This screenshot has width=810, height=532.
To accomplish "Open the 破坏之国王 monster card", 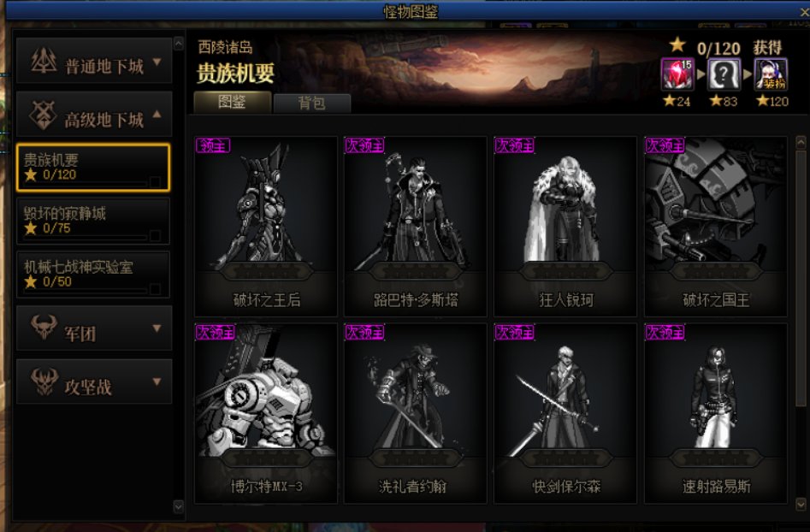I will pos(715,227).
